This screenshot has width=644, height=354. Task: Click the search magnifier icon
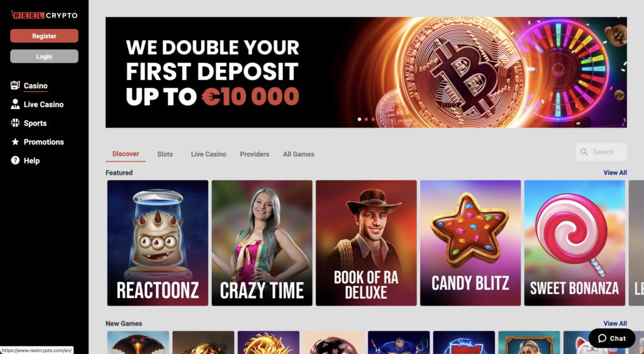point(584,152)
